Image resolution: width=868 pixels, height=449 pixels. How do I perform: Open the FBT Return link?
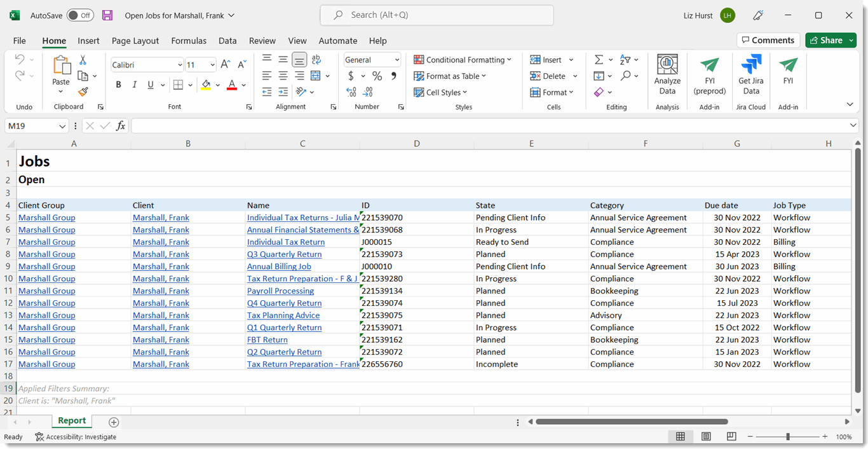tap(267, 340)
